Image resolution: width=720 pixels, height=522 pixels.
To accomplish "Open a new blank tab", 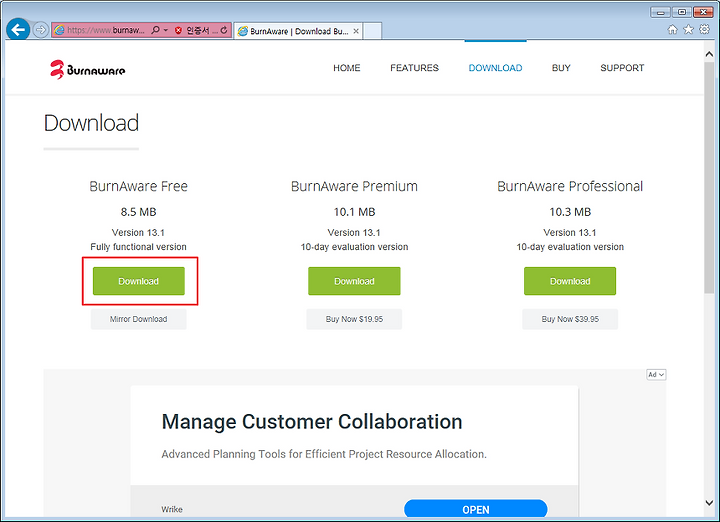I will [372, 31].
